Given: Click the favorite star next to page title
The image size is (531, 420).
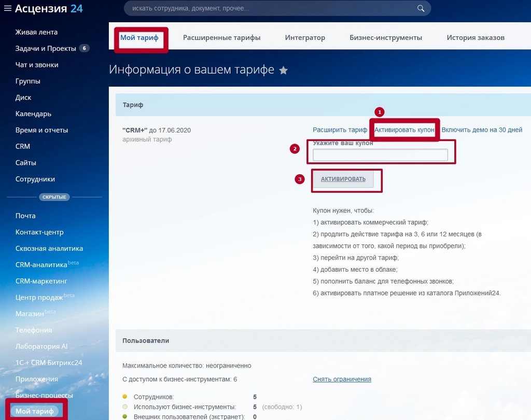Looking at the screenshot, I should tap(284, 70).
